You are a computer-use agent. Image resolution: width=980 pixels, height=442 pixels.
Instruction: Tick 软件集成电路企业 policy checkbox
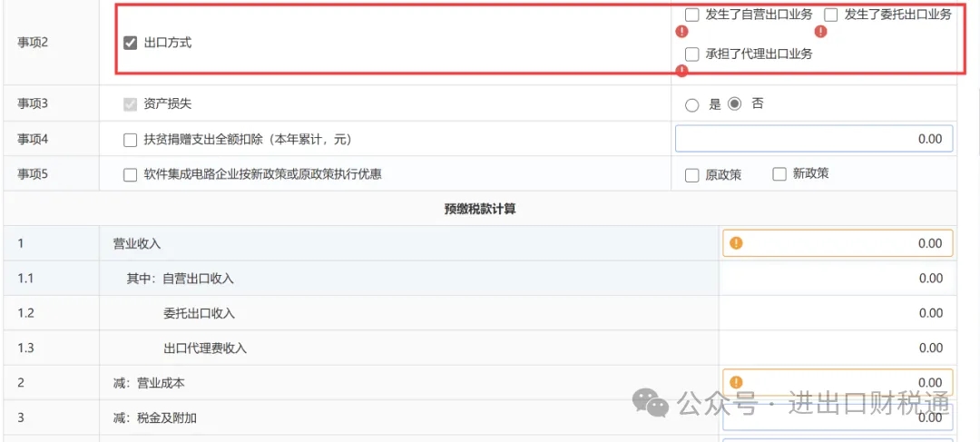coord(130,174)
